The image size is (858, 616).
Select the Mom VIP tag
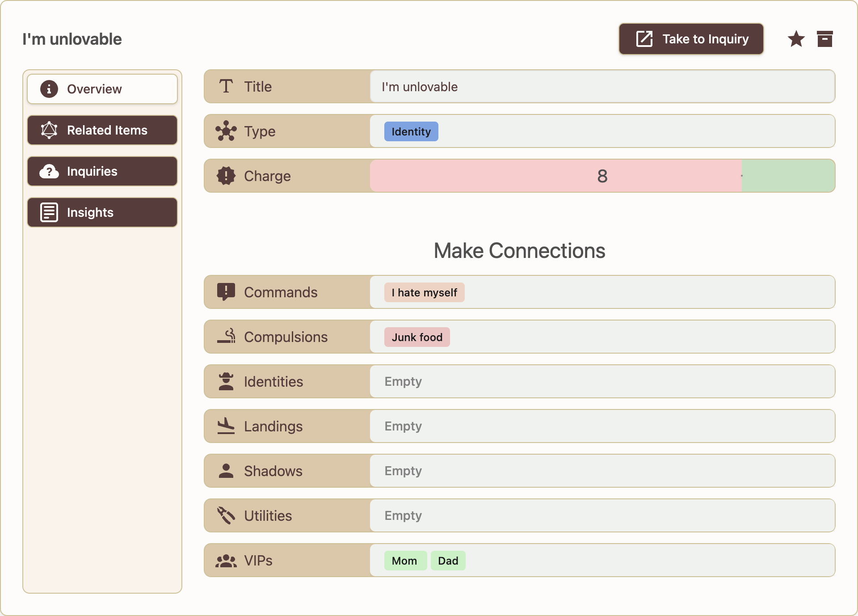click(404, 561)
